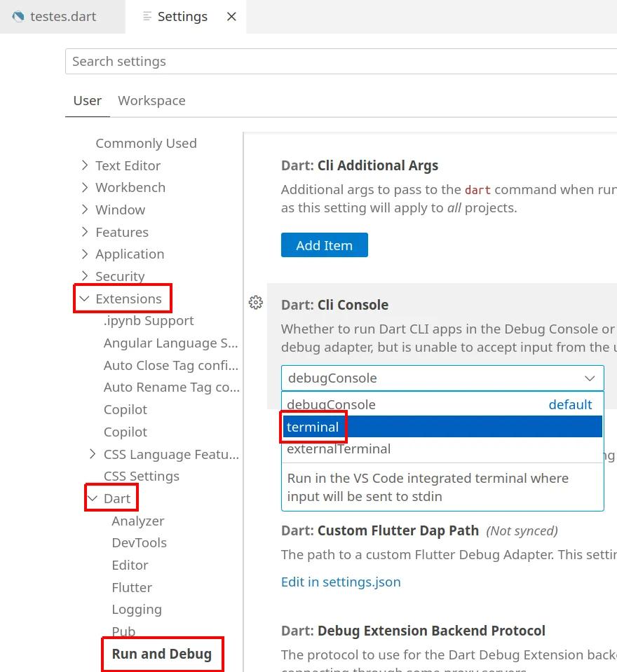Collapse the Extensions section
Image resolution: width=617 pixels, height=672 pixels.
pos(85,299)
